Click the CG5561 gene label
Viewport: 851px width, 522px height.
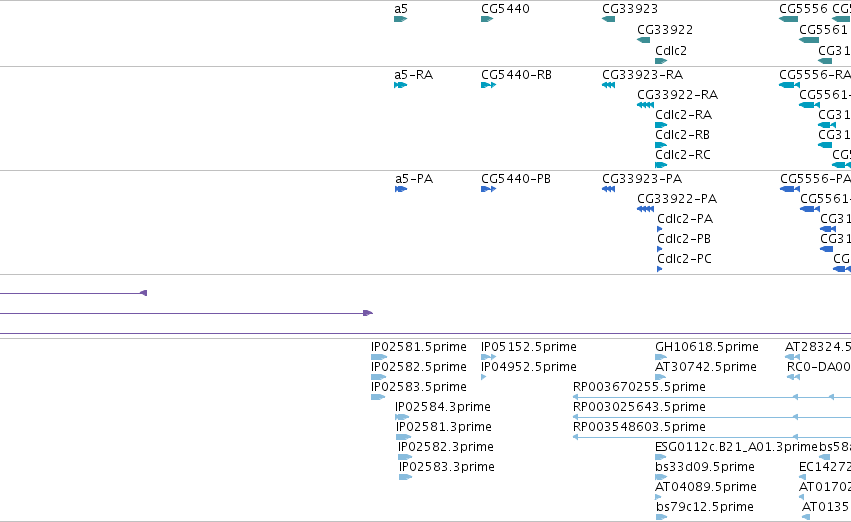click(x=823, y=30)
